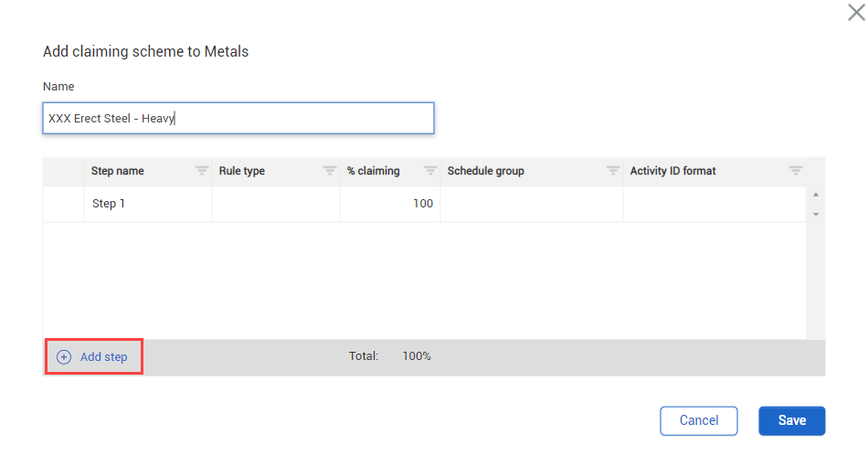Viewport: 868px width, 466px height.
Task: Click the plus circle Add step icon
Action: point(64,357)
